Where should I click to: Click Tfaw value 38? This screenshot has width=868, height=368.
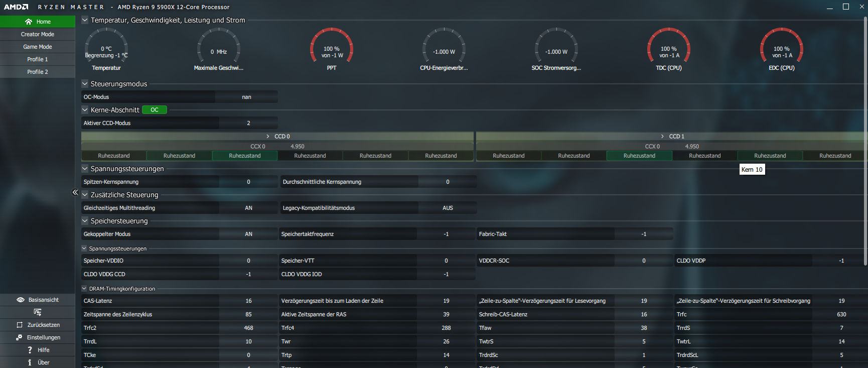(x=644, y=328)
